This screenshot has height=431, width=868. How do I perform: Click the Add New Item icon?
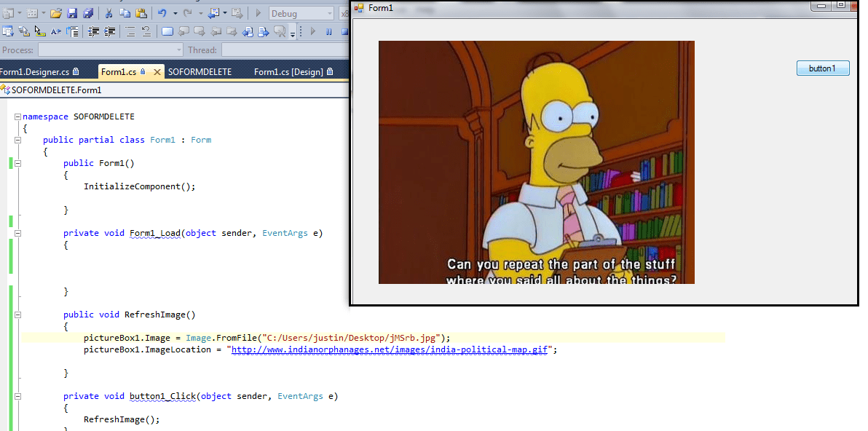tap(33, 13)
